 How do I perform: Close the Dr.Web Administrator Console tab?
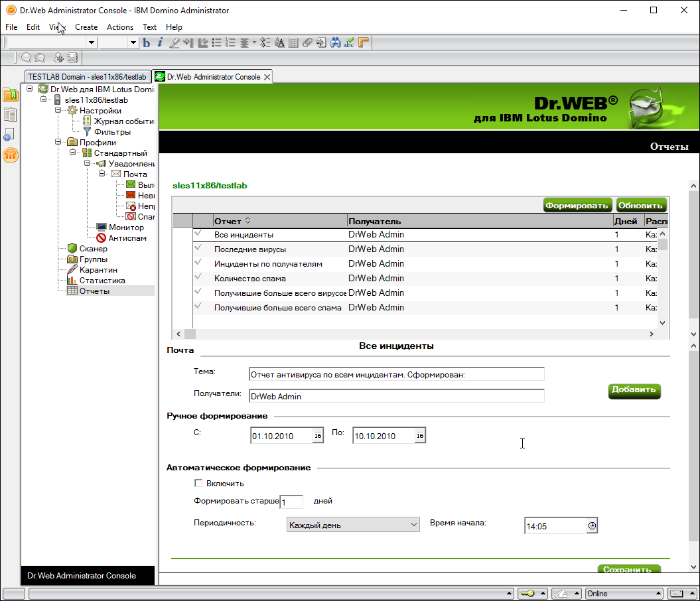[267, 77]
